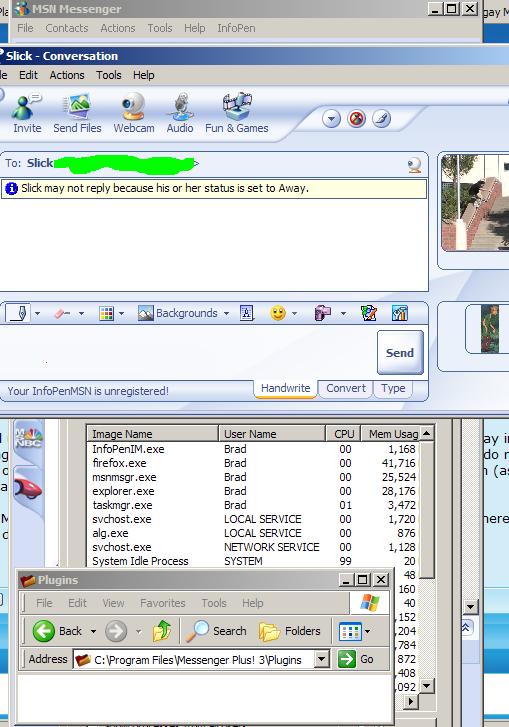Select taskmgr.exe process row
509x727 pixels.
tap(254, 505)
